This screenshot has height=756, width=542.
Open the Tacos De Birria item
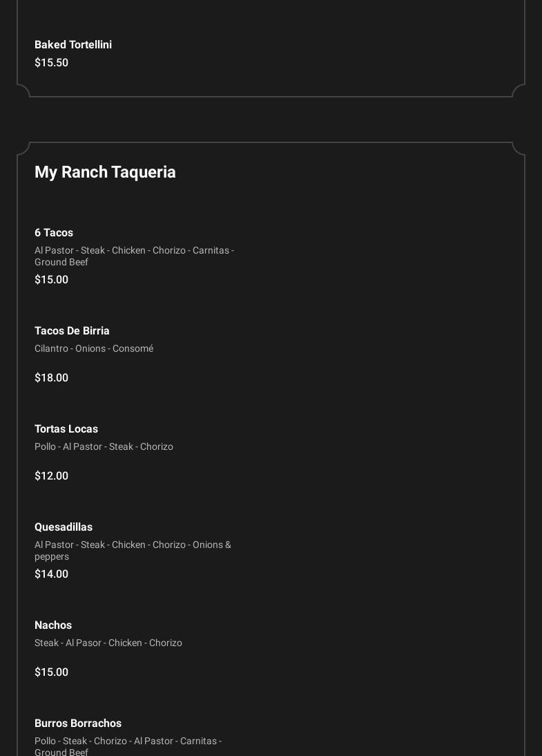click(72, 331)
